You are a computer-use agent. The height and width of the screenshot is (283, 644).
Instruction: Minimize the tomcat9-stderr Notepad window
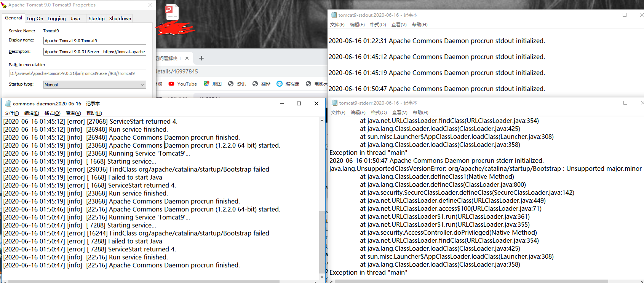608,103
